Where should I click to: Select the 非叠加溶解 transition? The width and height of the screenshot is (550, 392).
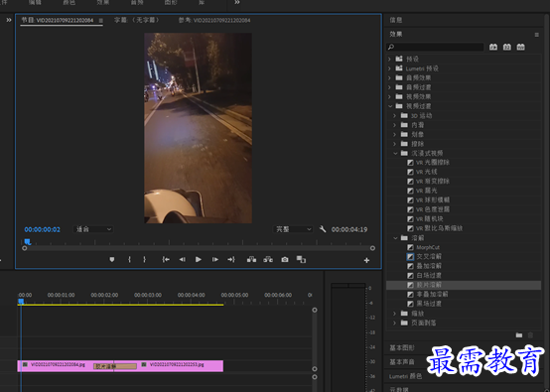coord(433,294)
